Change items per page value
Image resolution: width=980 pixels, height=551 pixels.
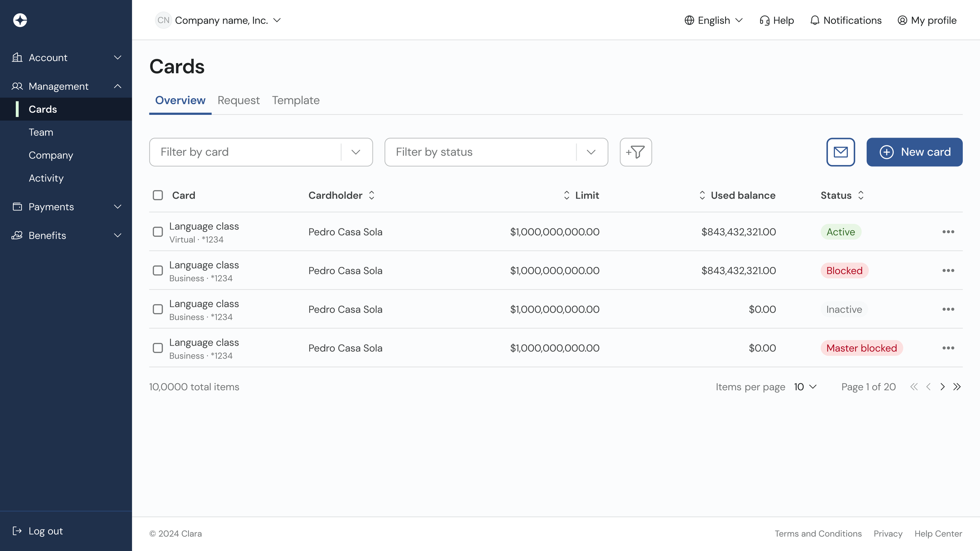(x=805, y=387)
